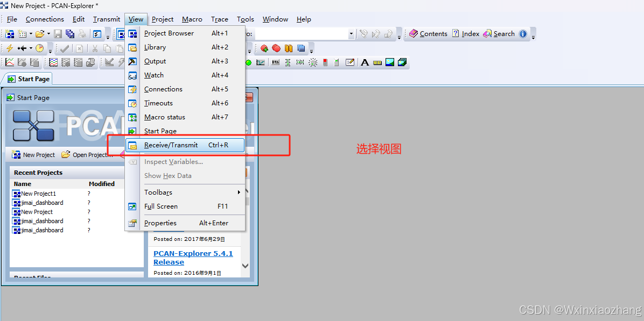Open the dropdown arrow next to Open folder

(48, 34)
